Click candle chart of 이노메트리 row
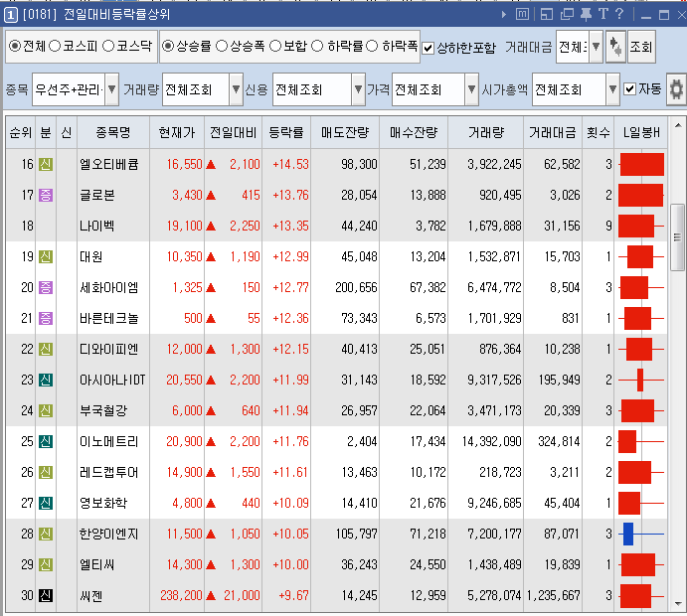 coord(641,442)
